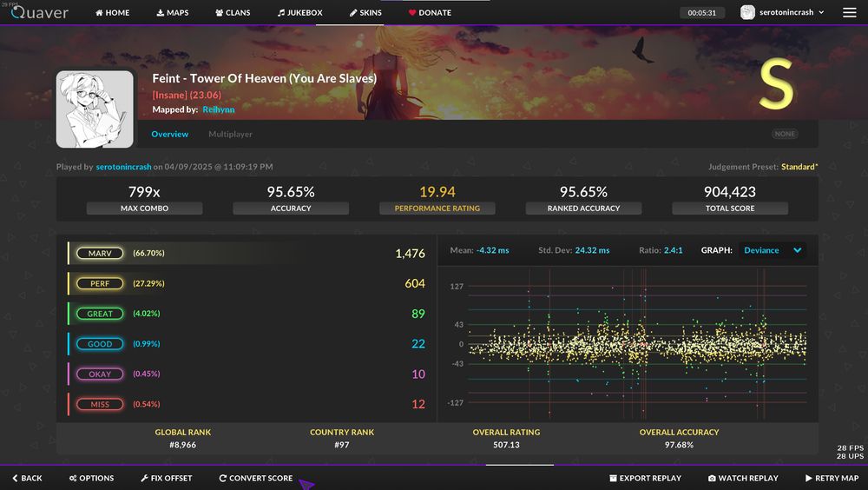Viewport: 868px width, 490px height.
Task: Click the Options gears icon
Action: point(73,478)
